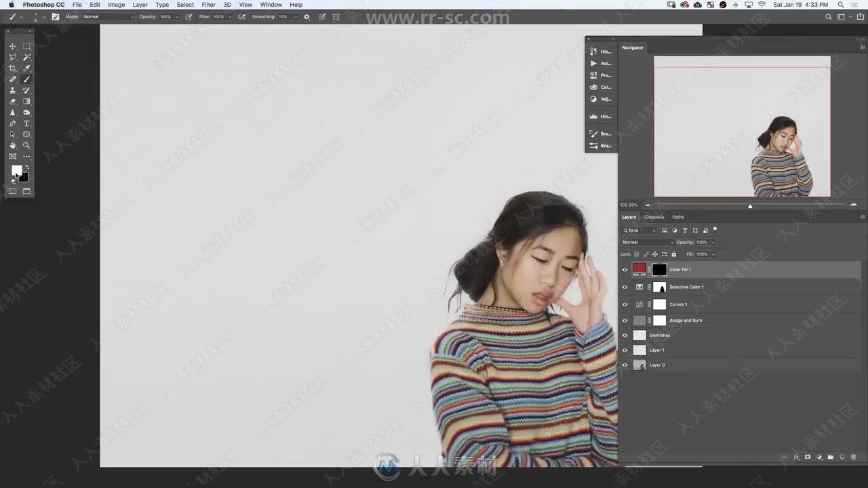868x488 pixels.
Task: Click the Navigator zoom percentage field
Action: 629,205
